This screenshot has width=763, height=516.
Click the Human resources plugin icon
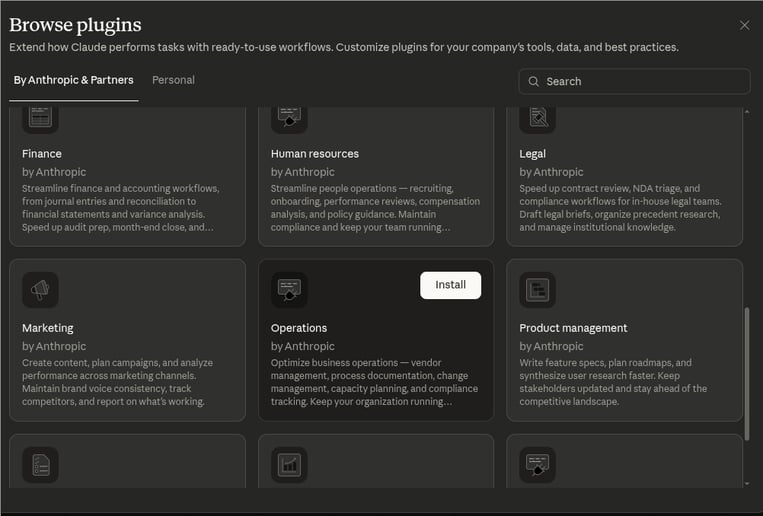pyautogui.click(x=289, y=117)
